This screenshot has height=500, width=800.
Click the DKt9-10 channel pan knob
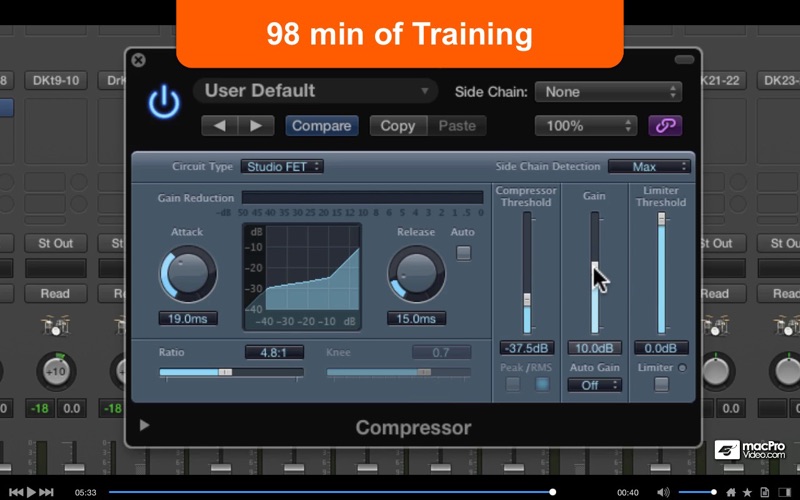pos(56,371)
